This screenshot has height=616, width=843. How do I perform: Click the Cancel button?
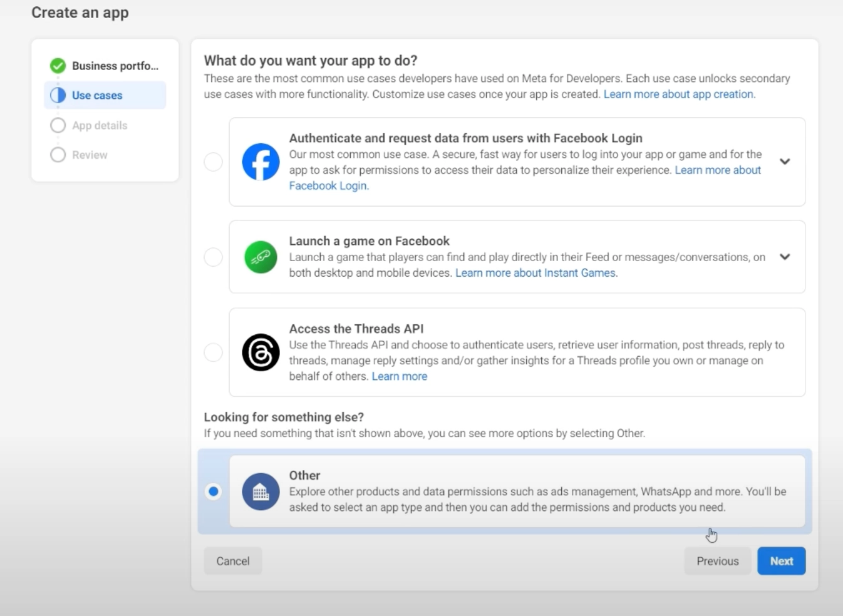[233, 561]
